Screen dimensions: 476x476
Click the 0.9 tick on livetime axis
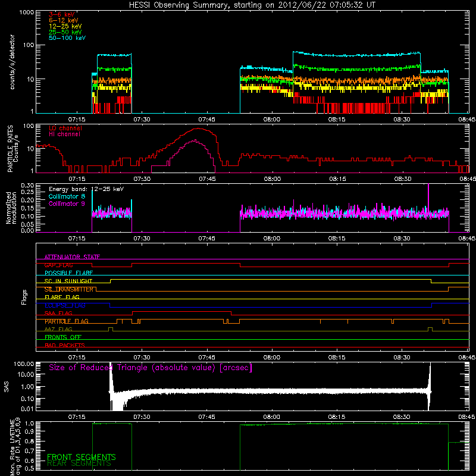tap(29, 432)
